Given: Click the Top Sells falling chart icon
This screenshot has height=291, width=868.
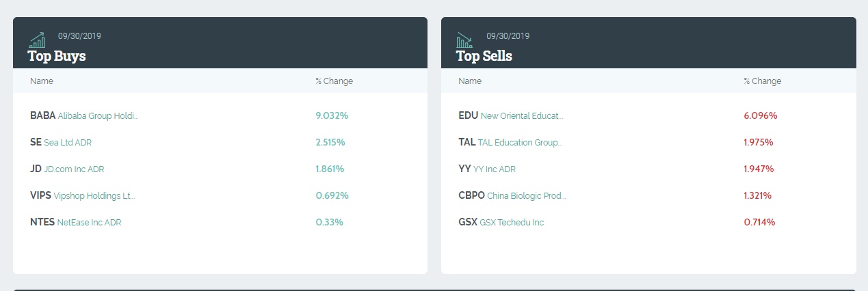Looking at the screenshot, I should (465, 40).
